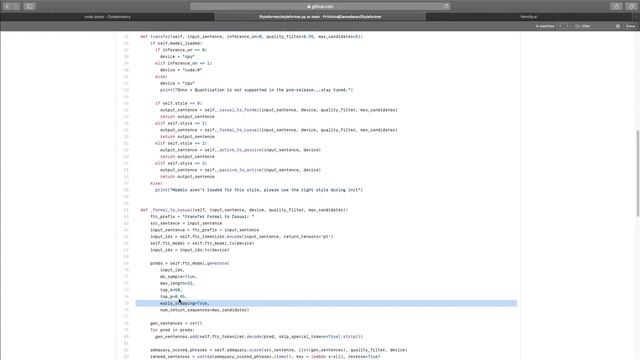Show the tab overview button
Screen dimensions: 640x360
631,6
